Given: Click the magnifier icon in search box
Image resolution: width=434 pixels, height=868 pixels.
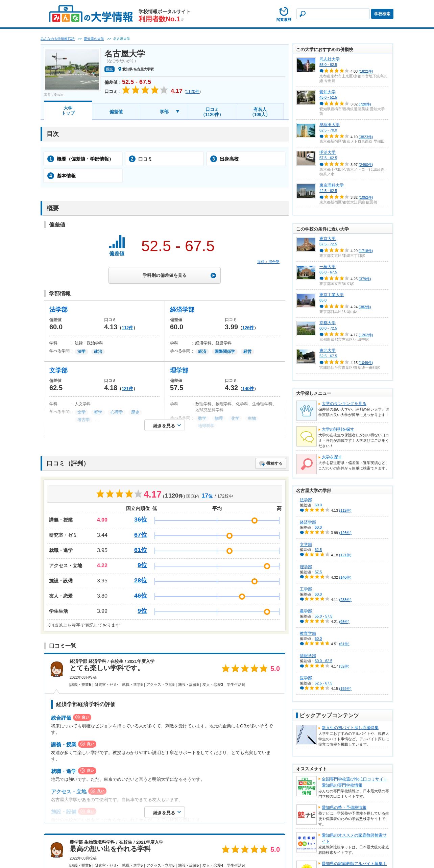Looking at the screenshot, I should tap(303, 14).
